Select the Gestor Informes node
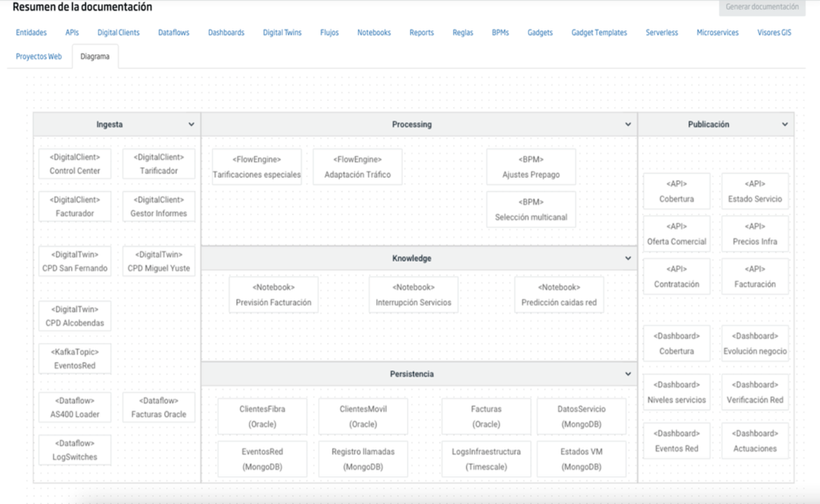This screenshot has width=820, height=504. tap(159, 206)
